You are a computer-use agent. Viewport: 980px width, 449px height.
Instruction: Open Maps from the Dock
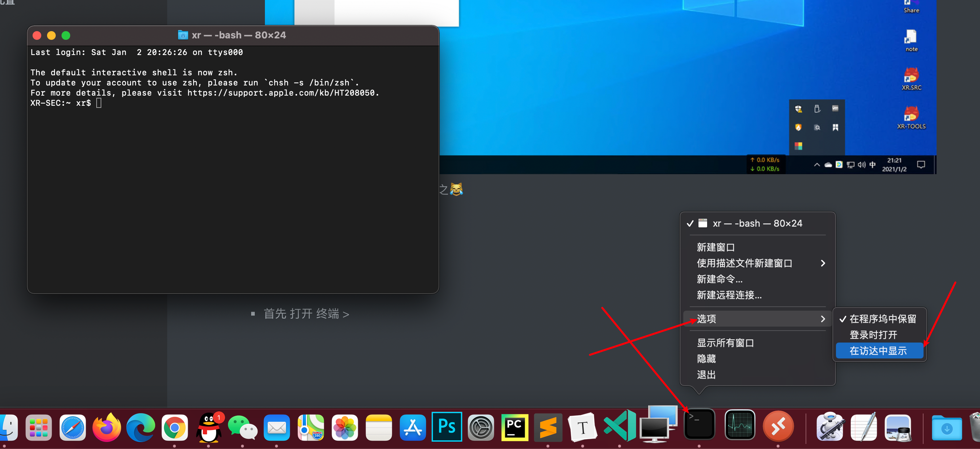pyautogui.click(x=311, y=428)
